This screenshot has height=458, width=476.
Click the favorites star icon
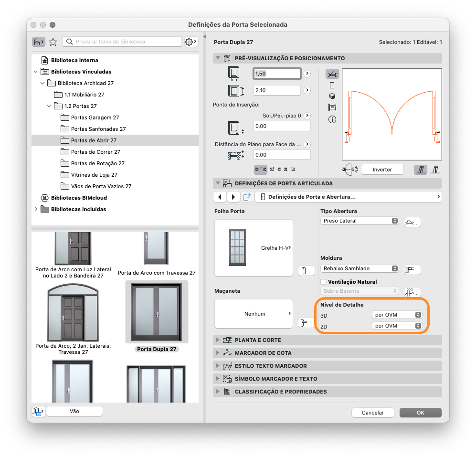[53, 42]
